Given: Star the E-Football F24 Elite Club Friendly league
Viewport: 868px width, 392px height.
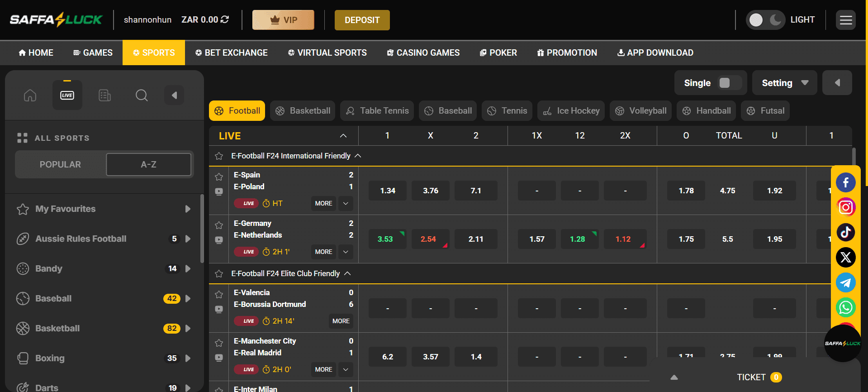Looking at the screenshot, I should click(x=219, y=273).
